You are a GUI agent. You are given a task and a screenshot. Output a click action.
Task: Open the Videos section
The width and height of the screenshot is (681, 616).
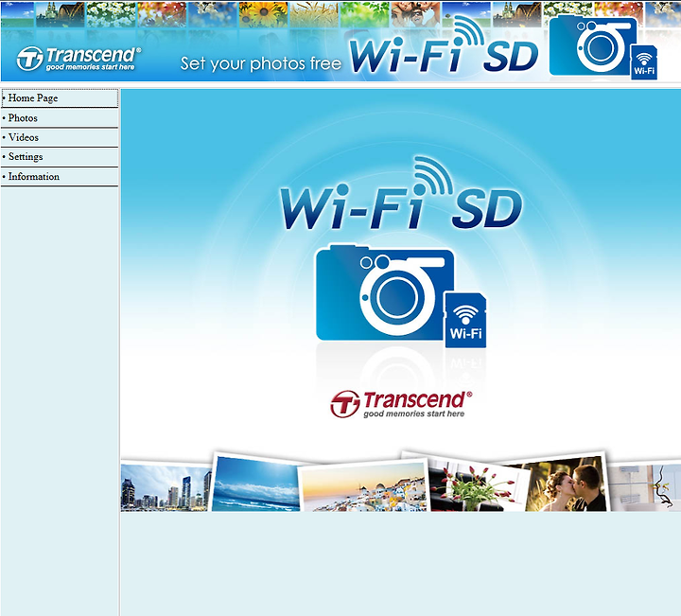click(x=60, y=137)
